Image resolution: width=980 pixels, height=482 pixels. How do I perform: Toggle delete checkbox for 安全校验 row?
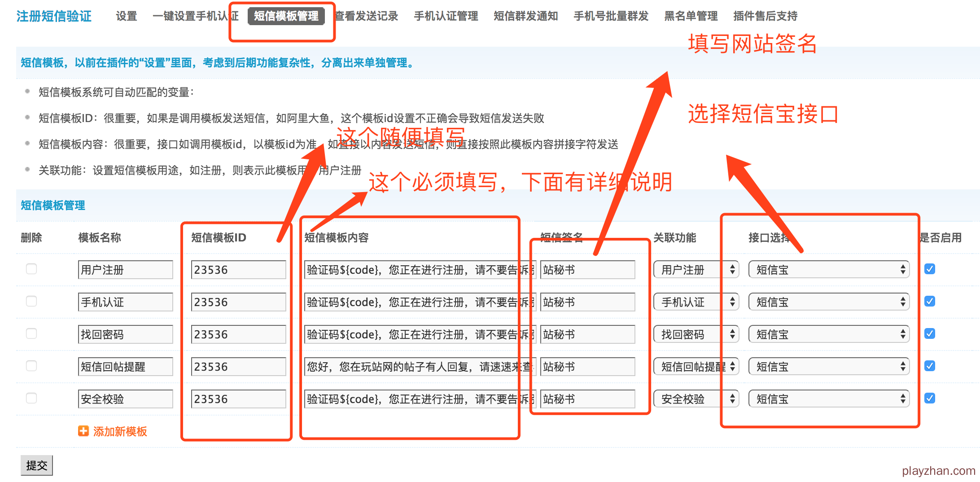[x=31, y=399]
